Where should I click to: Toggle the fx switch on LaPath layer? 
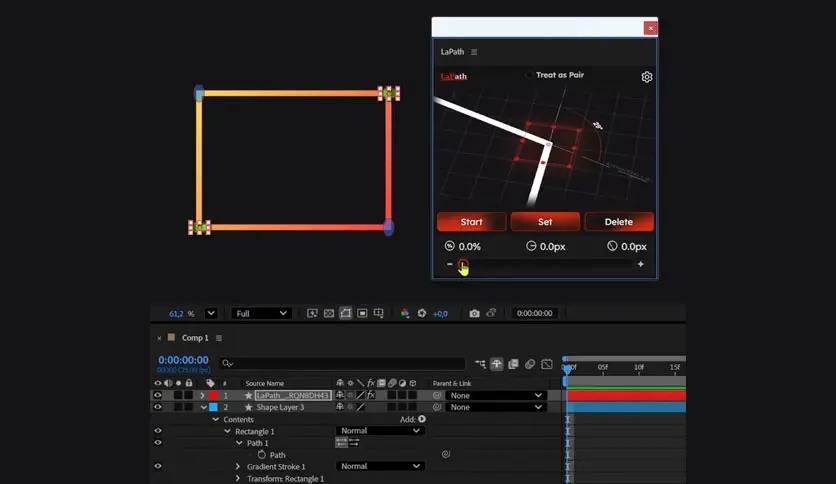coord(371,396)
